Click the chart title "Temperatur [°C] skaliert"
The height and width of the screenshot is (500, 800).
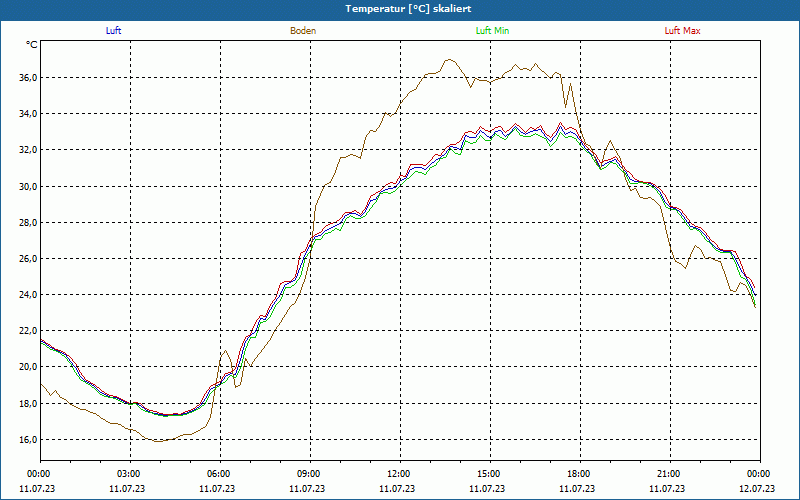tap(408, 9)
